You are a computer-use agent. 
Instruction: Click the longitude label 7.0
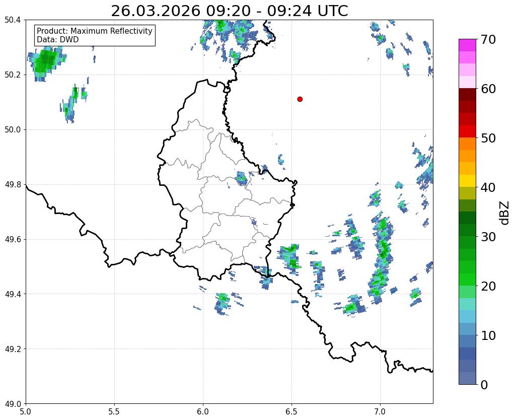point(380,411)
